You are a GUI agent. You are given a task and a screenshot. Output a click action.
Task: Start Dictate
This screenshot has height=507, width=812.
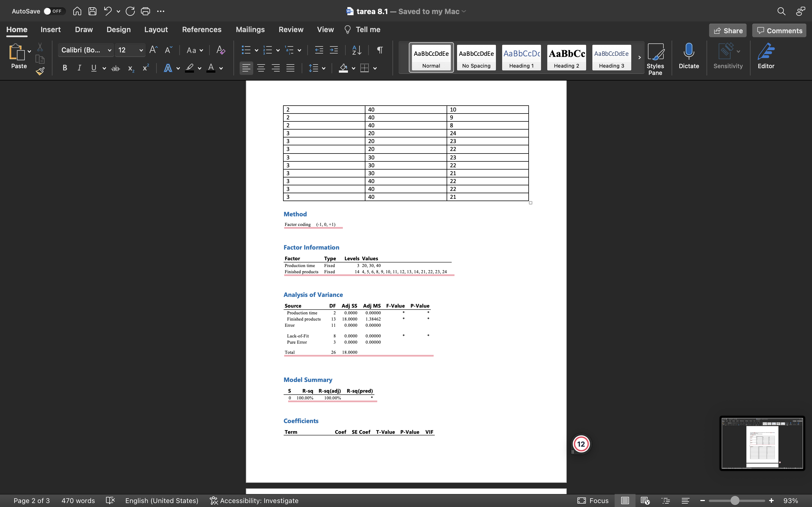pyautogui.click(x=689, y=56)
